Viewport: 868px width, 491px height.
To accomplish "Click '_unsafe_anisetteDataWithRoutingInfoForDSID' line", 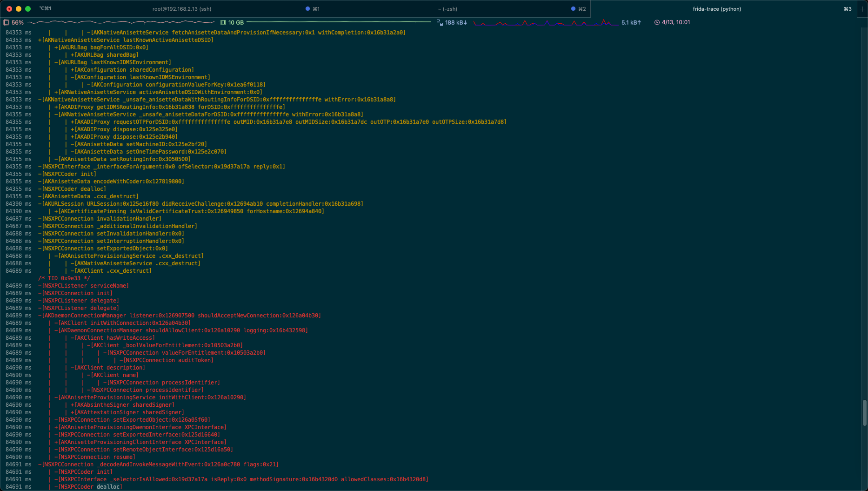I will (217, 100).
